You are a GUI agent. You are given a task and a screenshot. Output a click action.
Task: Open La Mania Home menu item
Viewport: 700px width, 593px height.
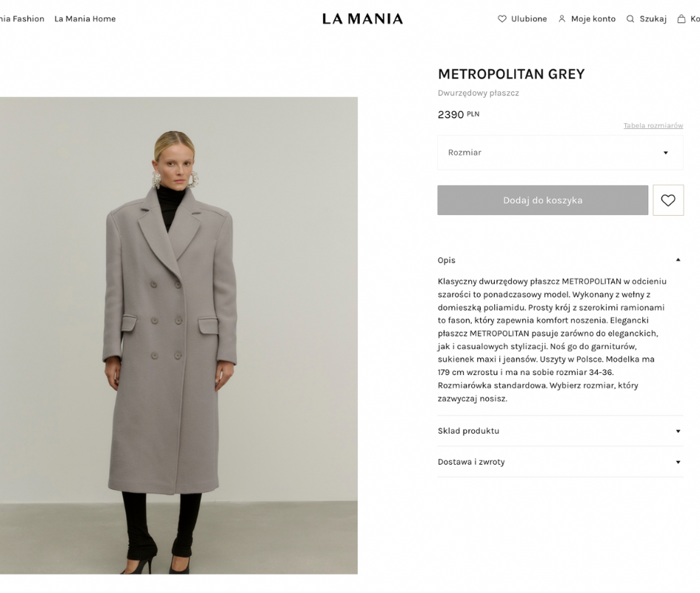click(85, 19)
